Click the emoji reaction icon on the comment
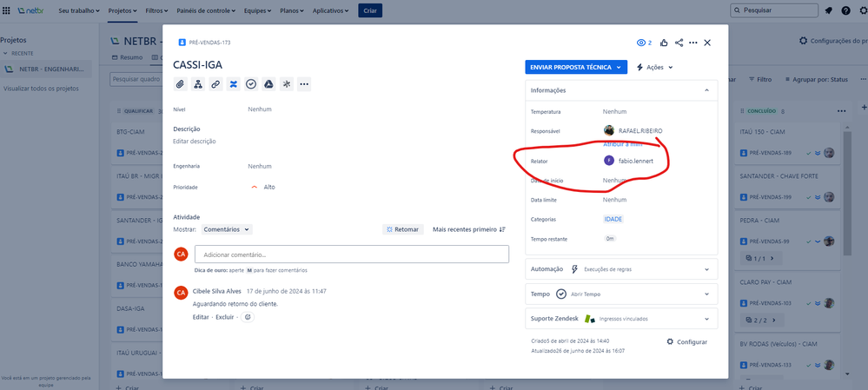Viewport: 868px width, 390px height. tap(248, 317)
